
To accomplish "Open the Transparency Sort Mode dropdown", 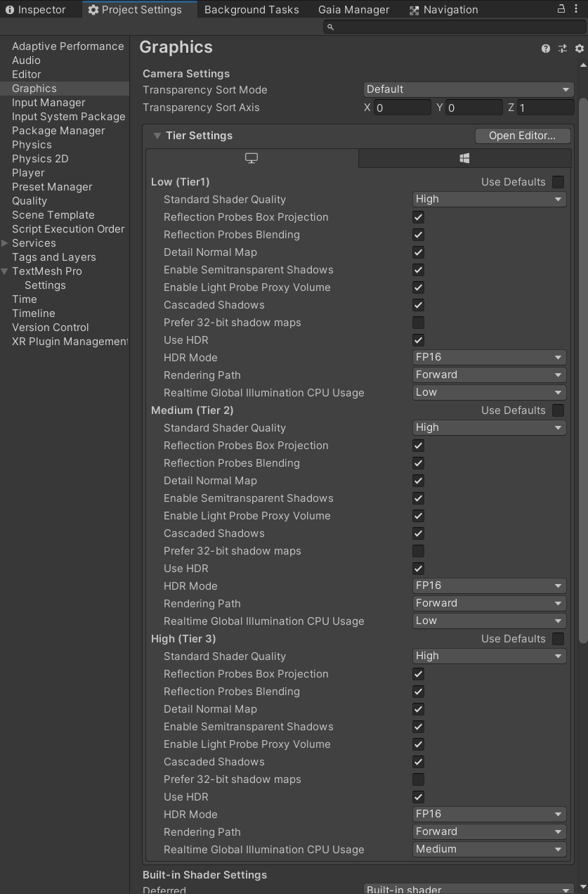I will click(468, 89).
